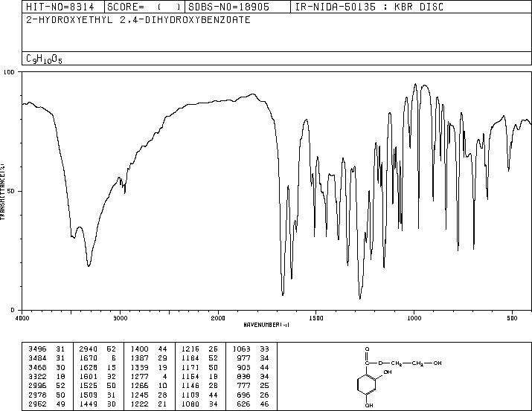Select peak 3496 in the table

click(47, 349)
